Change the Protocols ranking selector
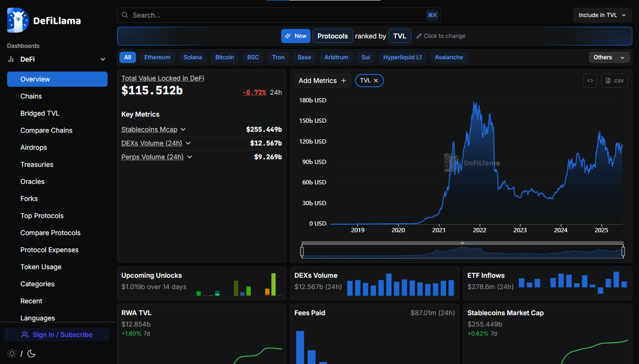The image size is (639, 364). click(x=333, y=36)
